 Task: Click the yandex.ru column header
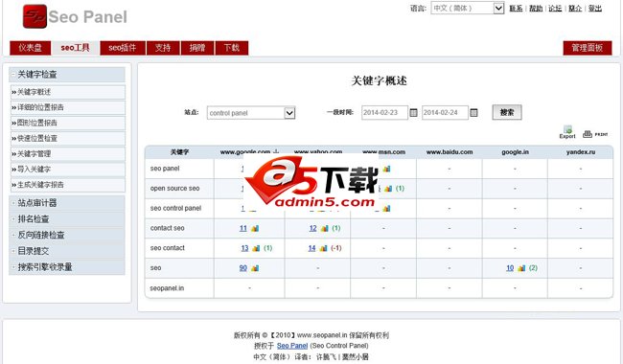[581, 152]
